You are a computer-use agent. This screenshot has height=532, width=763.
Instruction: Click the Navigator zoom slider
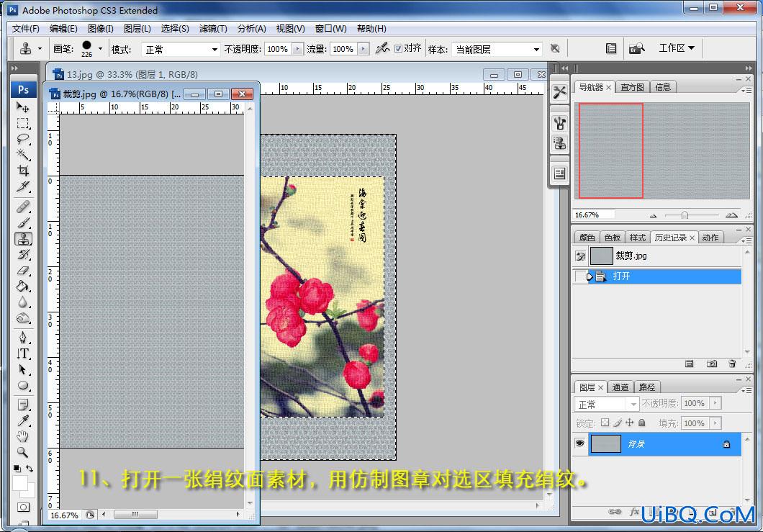(x=685, y=215)
